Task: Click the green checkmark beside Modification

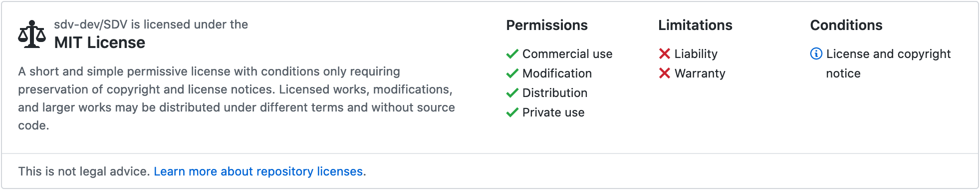Action: click(512, 73)
